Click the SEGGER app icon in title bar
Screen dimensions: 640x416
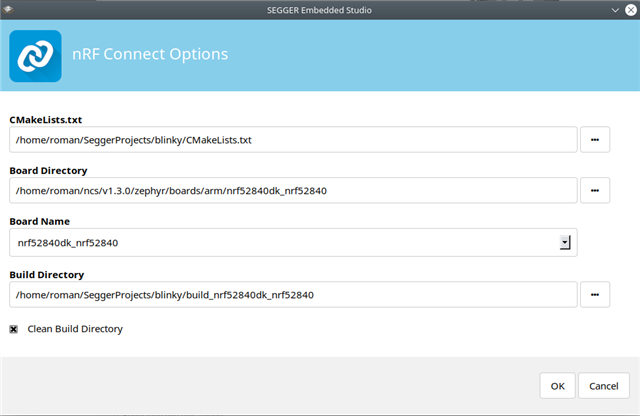[8, 9]
